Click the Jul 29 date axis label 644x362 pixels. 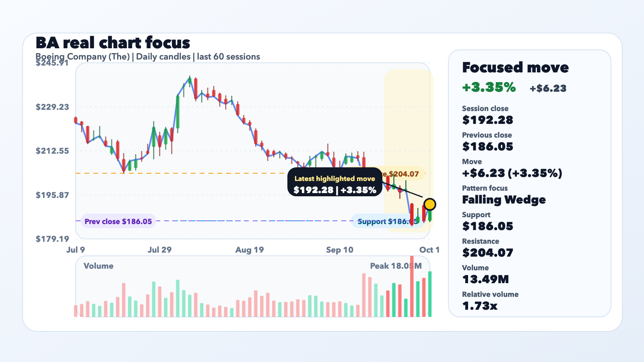[x=159, y=250]
